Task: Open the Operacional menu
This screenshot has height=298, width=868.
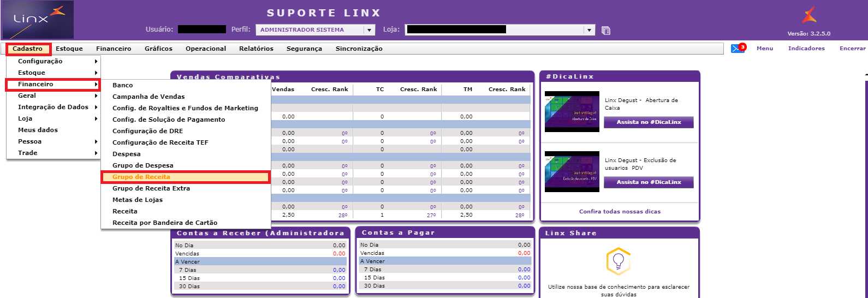Action: [x=206, y=49]
